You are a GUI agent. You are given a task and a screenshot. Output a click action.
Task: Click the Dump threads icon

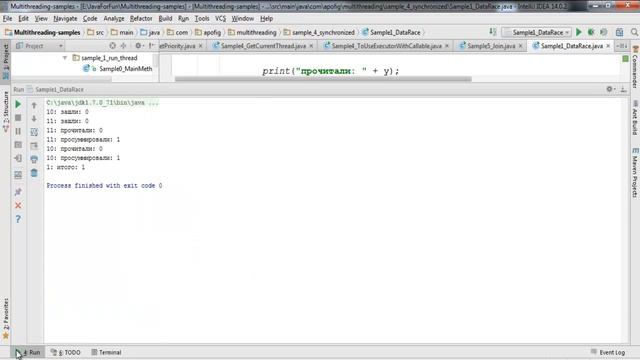pyautogui.click(x=18, y=145)
